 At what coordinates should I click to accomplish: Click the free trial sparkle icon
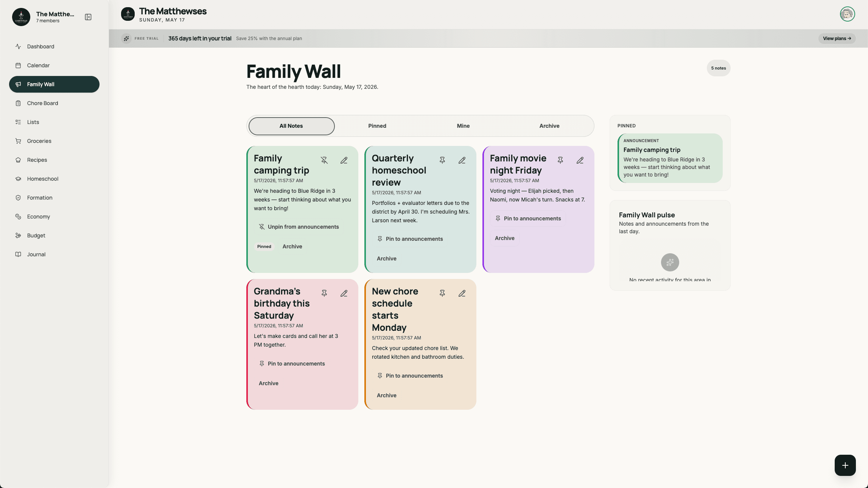126,39
